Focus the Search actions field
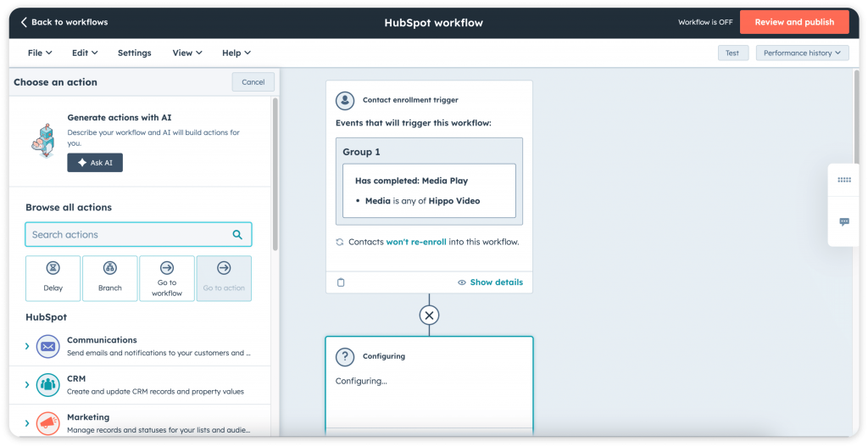The image size is (868, 447). point(138,234)
